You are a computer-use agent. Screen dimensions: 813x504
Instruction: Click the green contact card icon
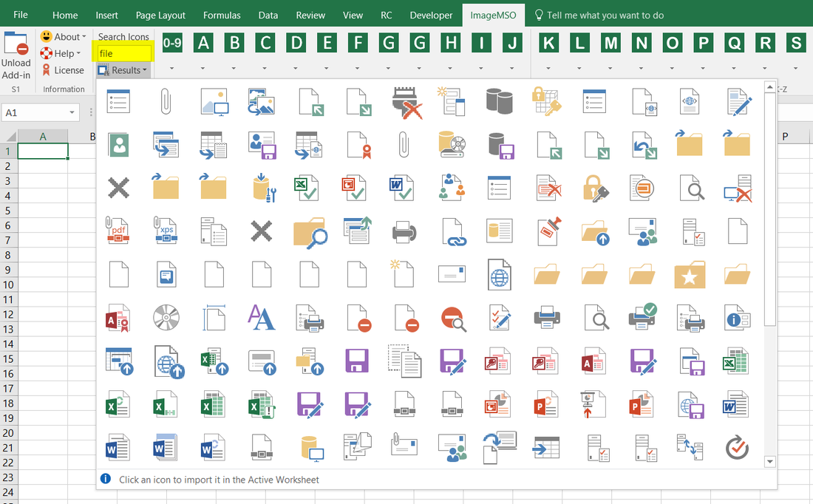[118, 145]
